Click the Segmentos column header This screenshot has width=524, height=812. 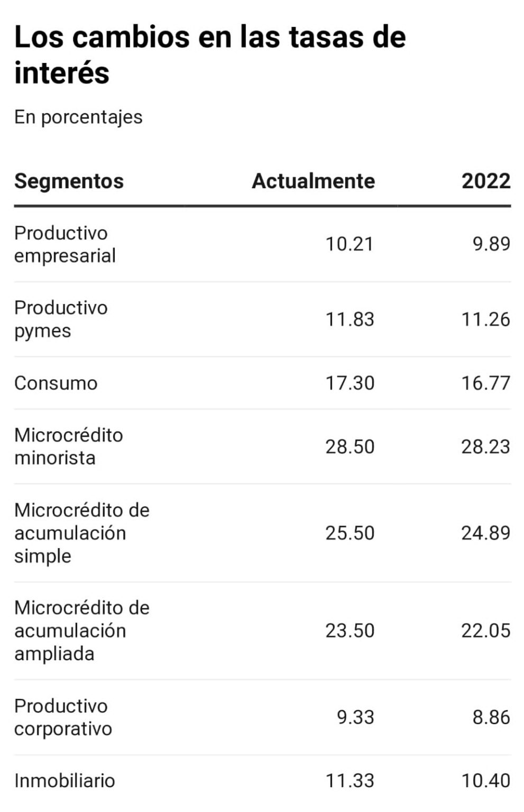pyautogui.click(x=69, y=181)
